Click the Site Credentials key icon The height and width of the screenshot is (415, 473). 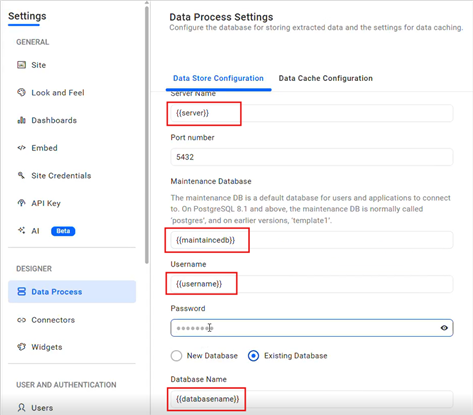21,175
